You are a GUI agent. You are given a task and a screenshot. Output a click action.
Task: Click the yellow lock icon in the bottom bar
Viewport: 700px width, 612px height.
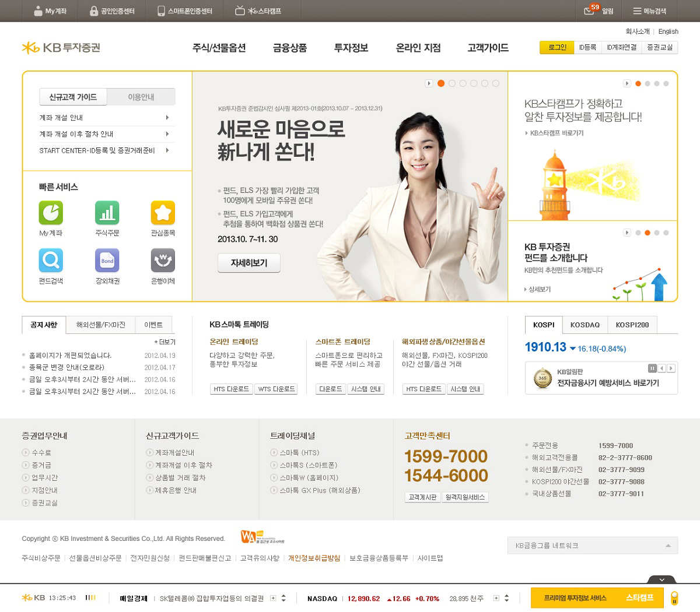coord(674,599)
